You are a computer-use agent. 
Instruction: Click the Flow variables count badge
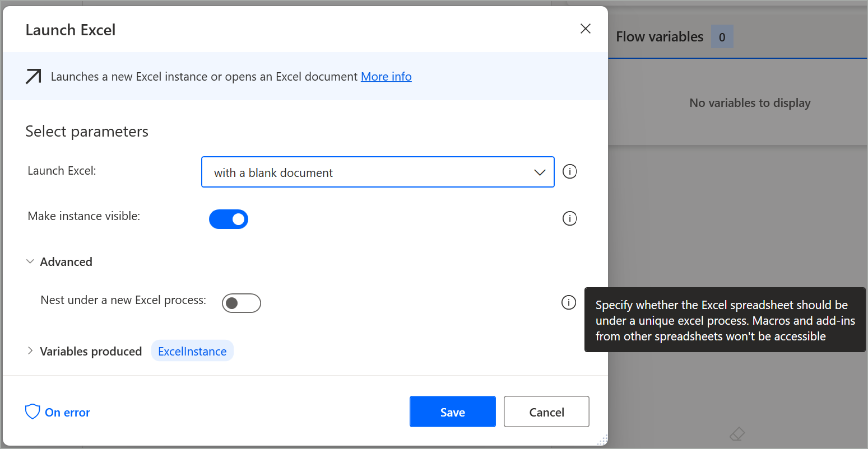pos(722,37)
